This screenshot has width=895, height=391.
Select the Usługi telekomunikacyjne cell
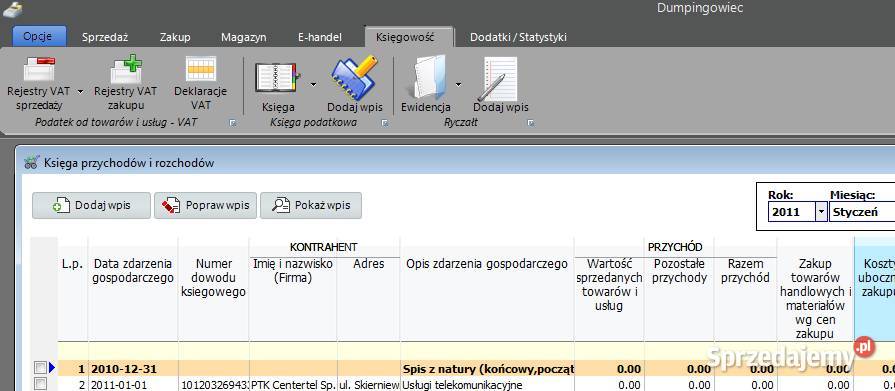pos(487,385)
